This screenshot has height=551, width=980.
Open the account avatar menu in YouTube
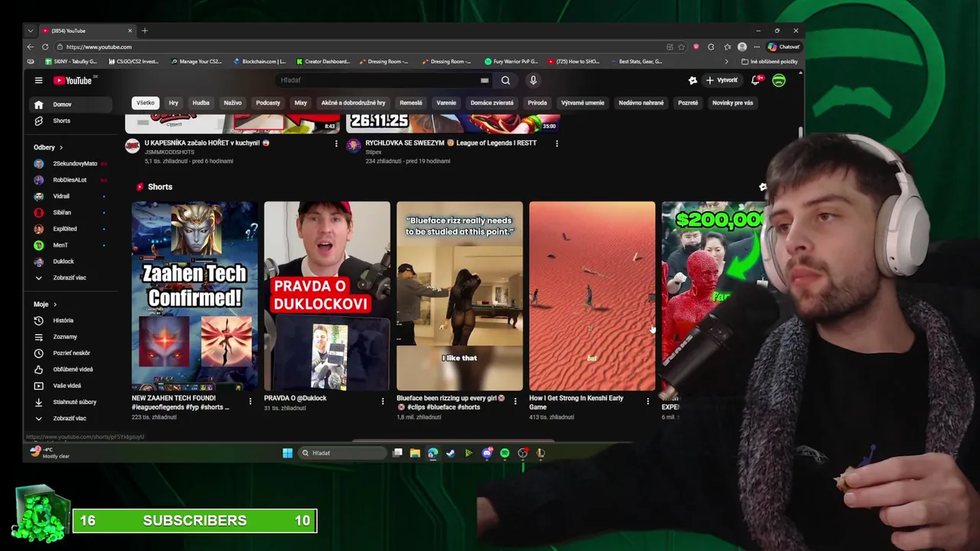pos(779,80)
